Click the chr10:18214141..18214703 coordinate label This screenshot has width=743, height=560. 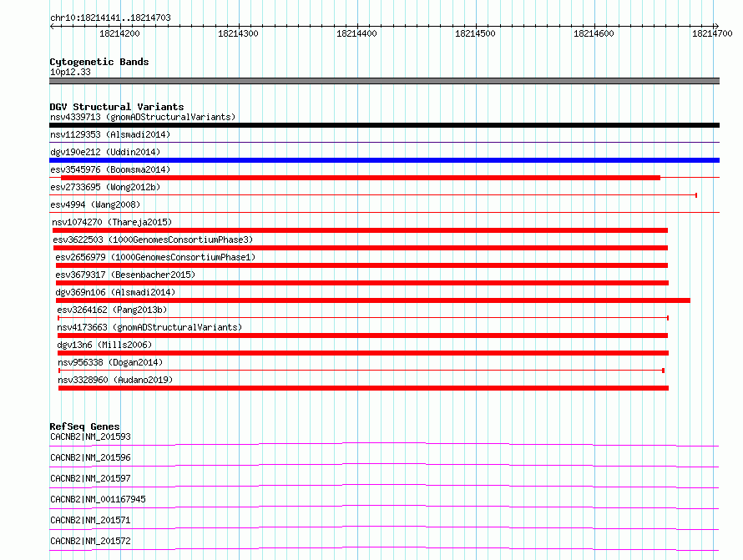tap(110, 18)
